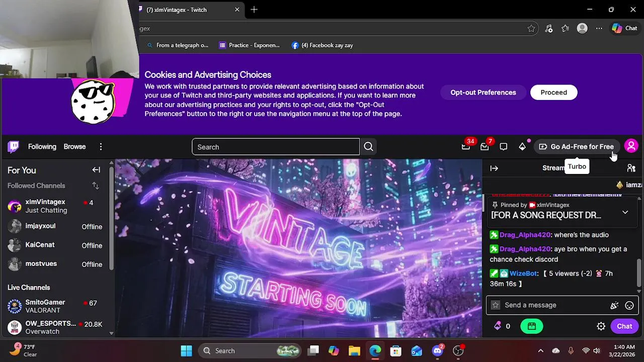Open a new browser tab
The image size is (644, 362).
(254, 10)
